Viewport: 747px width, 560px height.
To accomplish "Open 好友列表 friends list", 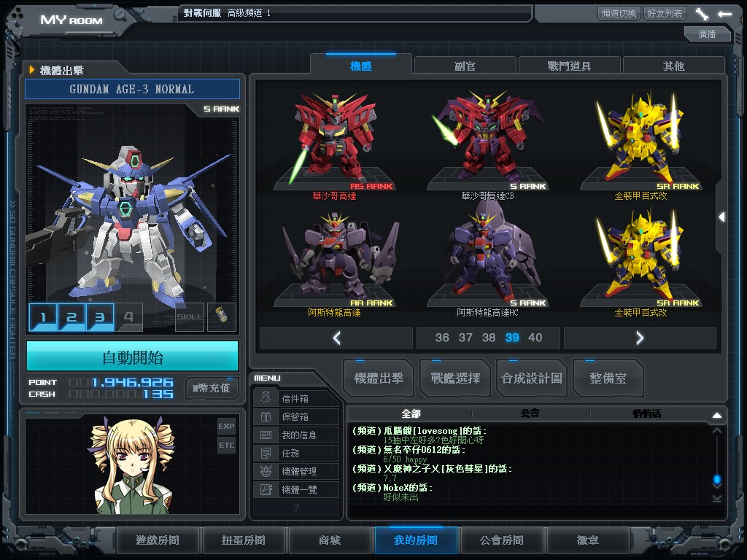I will (665, 13).
